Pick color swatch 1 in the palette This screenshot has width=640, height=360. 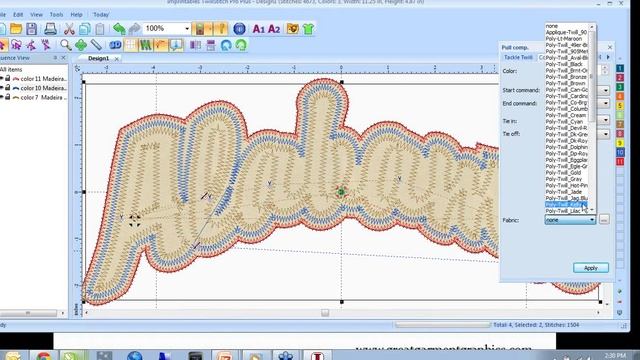(620, 68)
